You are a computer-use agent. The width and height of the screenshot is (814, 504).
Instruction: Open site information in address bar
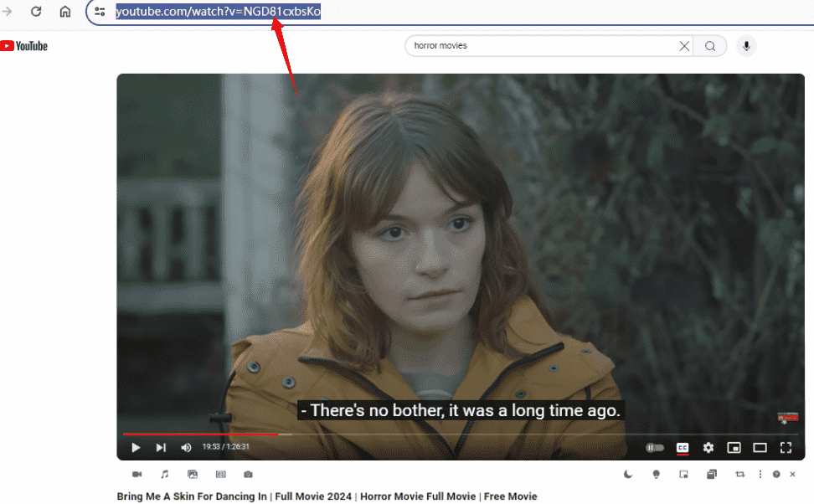[100, 12]
